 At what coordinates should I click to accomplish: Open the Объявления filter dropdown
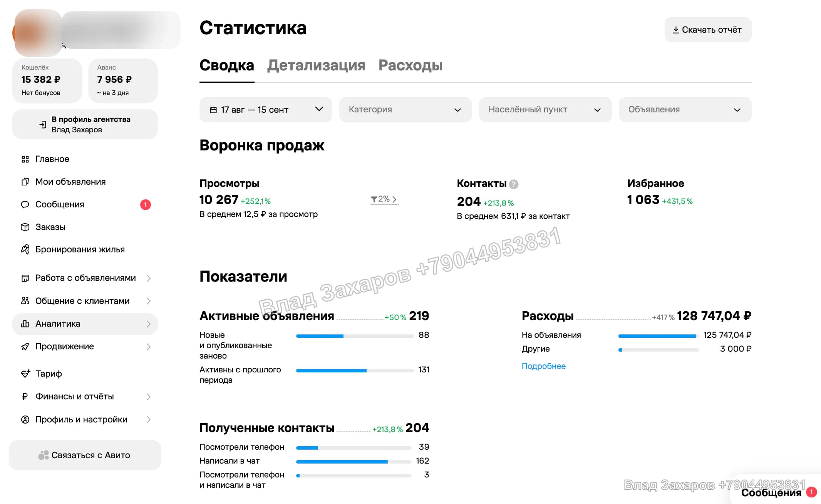[685, 110]
